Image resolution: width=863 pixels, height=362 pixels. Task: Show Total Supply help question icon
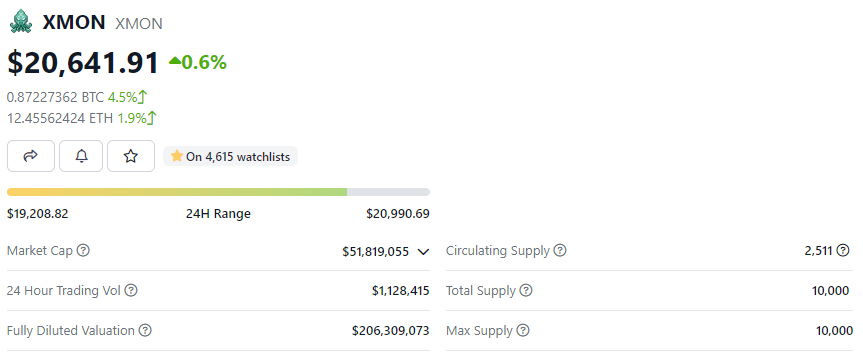click(x=526, y=290)
